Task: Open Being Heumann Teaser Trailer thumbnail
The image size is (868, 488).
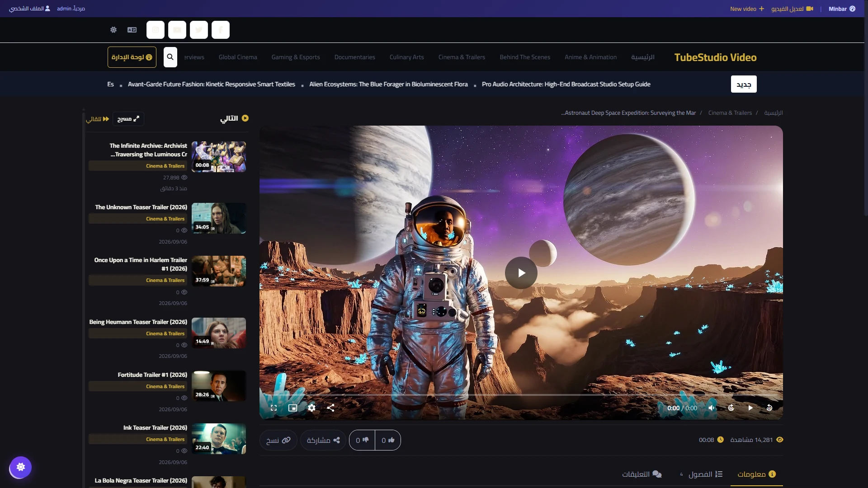Action: 219,333
